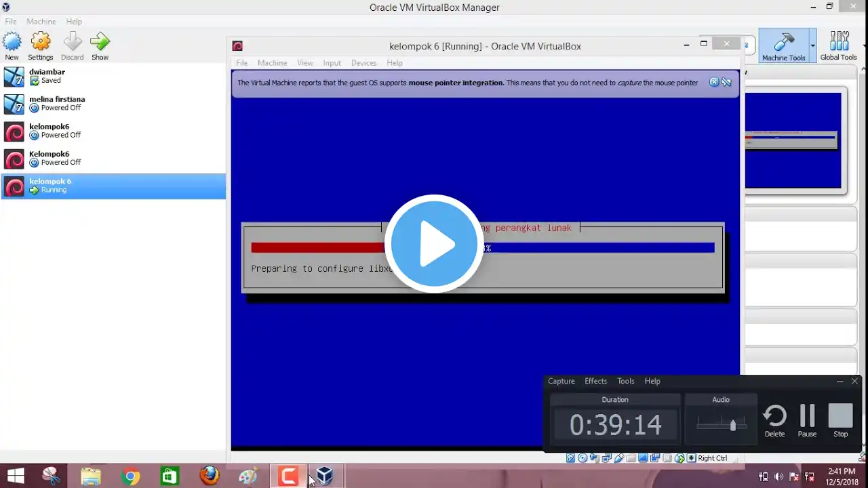Viewport: 868px width, 488px height.
Task: Stop the screen recording
Action: (x=840, y=421)
